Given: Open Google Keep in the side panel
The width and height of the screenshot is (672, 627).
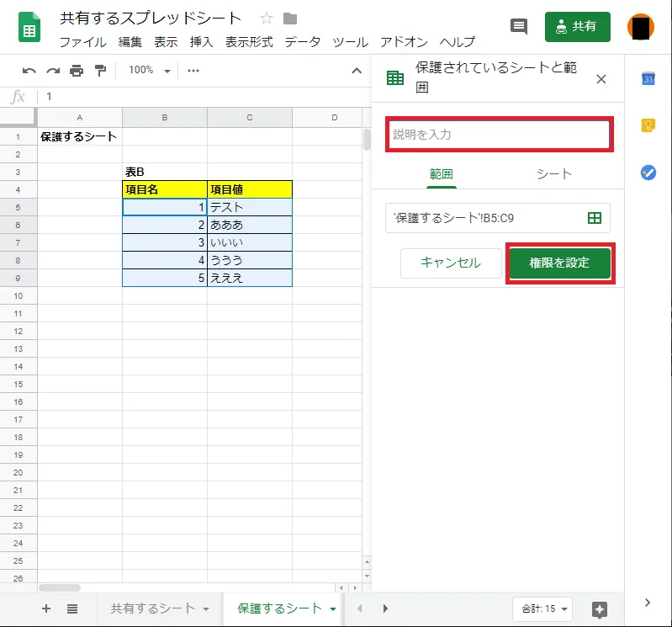Looking at the screenshot, I should click(x=648, y=125).
